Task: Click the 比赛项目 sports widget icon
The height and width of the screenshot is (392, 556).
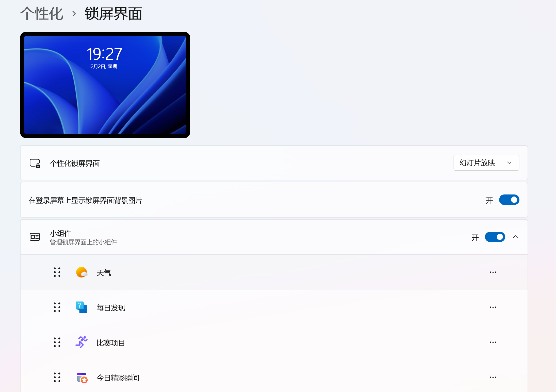Action: click(81, 342)
